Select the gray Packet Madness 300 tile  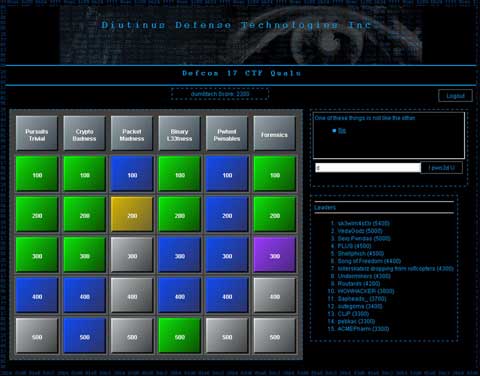tap(132, 255)
